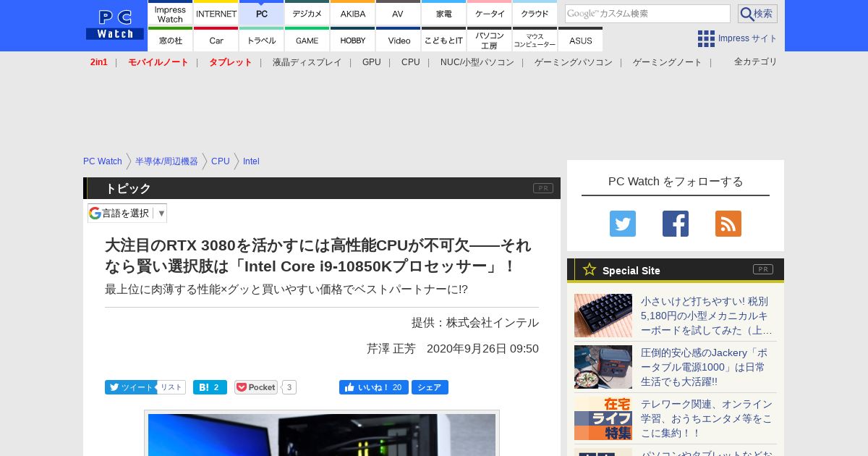This screenshot has height=456, width=868.
Task: Open the 全カテゴリ link
Action: pyautogui.click(x=756, y=62)
